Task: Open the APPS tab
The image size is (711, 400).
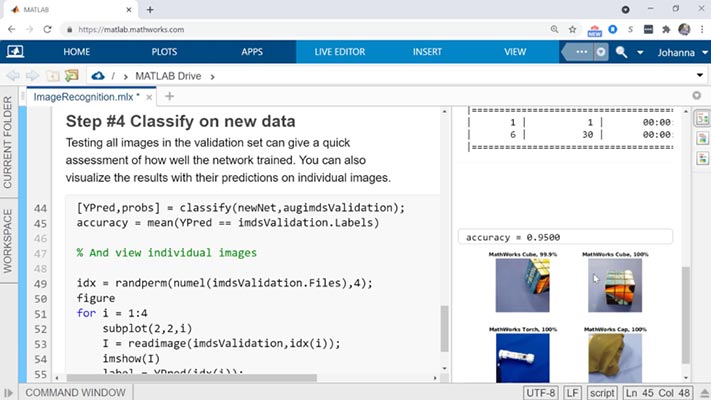Action: point(252,52)
